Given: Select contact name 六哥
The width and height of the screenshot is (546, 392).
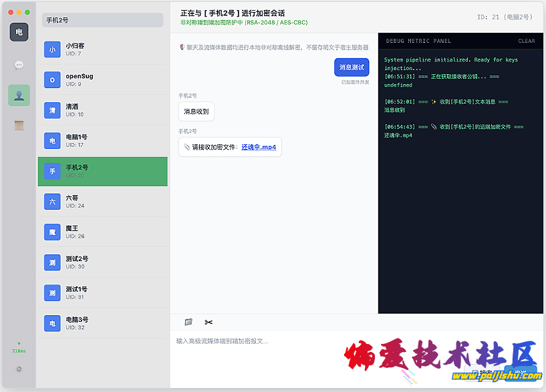Looking at the screenshot, I should click(x=72, y=198).
